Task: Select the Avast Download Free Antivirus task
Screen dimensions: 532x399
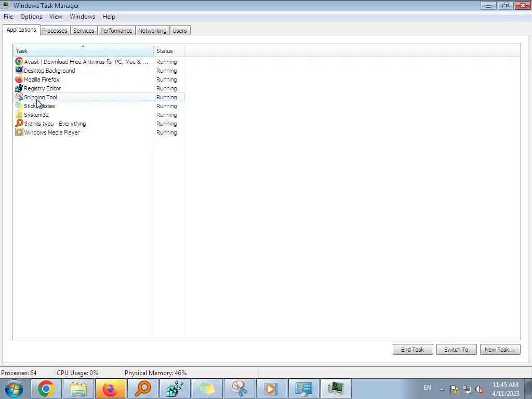Action: 99,62
